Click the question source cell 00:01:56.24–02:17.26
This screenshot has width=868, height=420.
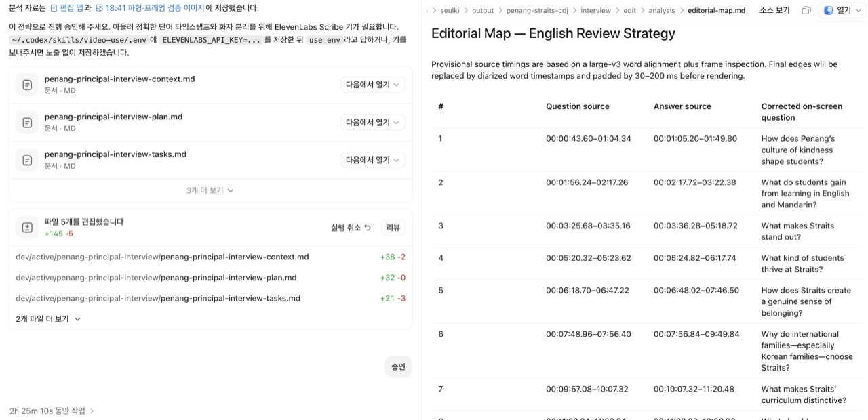click(587, 182)
